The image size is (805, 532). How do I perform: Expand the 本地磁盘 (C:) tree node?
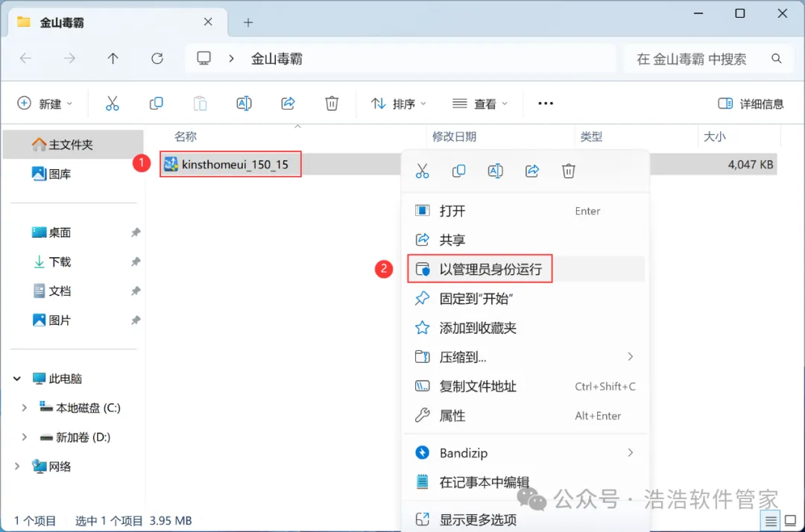[24, 408]
